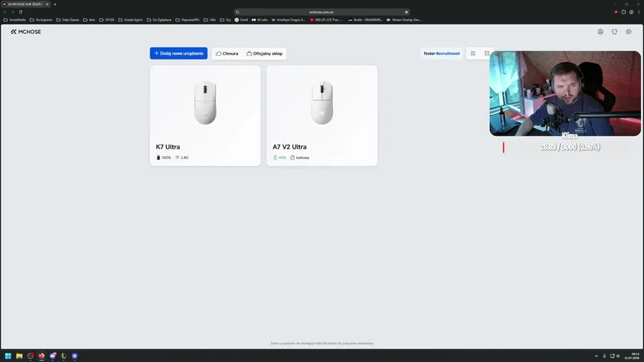
Task: Go forward in browser history
Action: [x=13, y=12]
